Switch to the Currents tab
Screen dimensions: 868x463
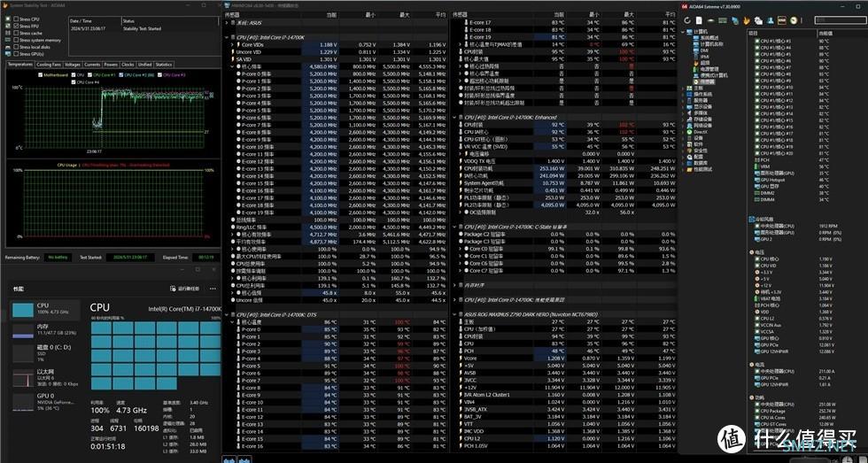92,65
